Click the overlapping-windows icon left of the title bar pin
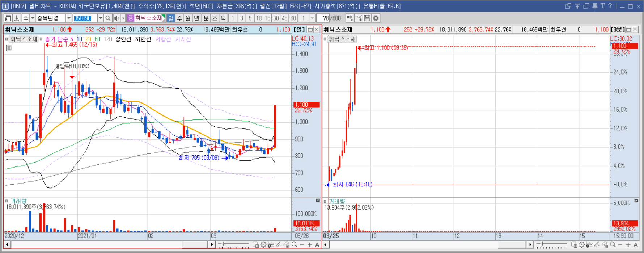The image size is (644, 253). [x=586, y=6]
